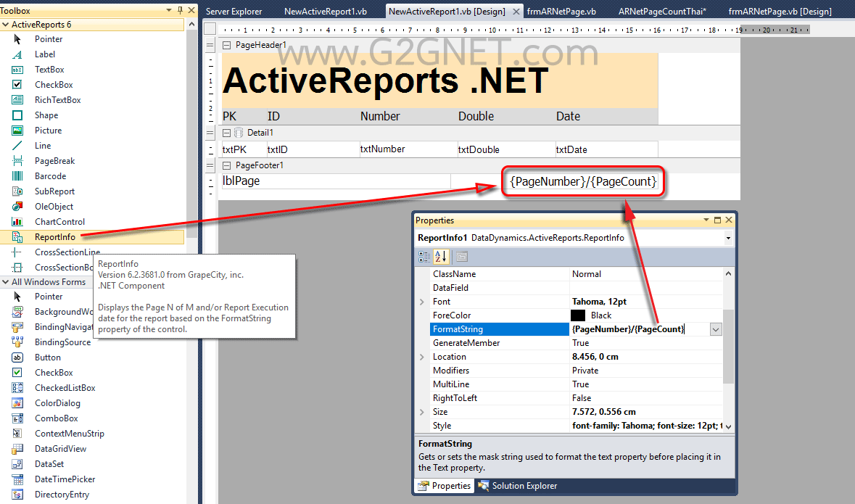855x504 pixels.
Task: Click the ForeColor black swatch
Action: [x=578, y=316]
